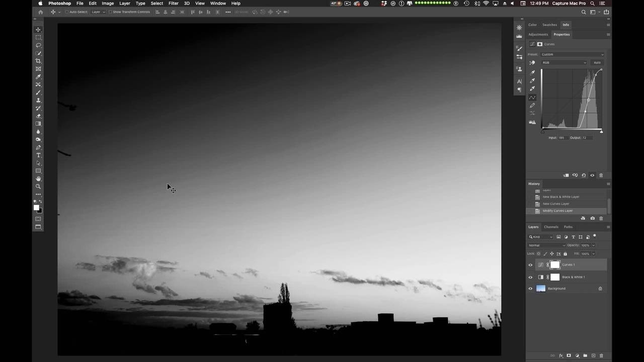Click the Auto button in Curves

coord(597,63)
